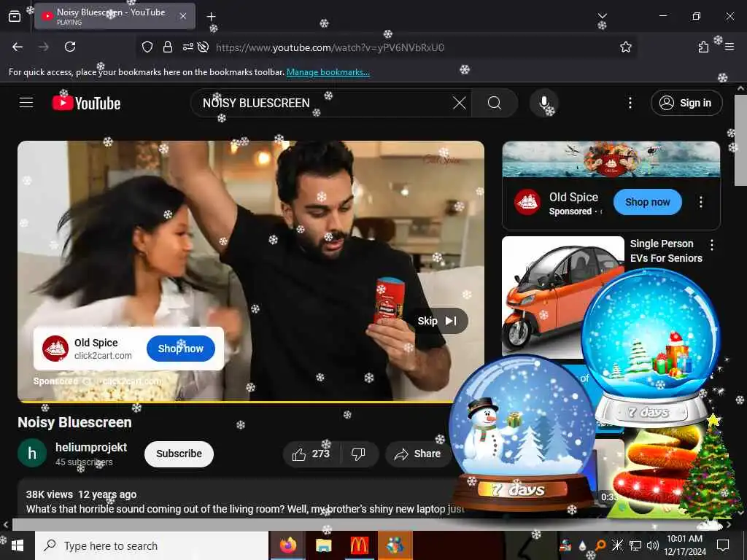747x560 pixels.
Task: Open the site permissions icon
Action: tap(187, 47)
